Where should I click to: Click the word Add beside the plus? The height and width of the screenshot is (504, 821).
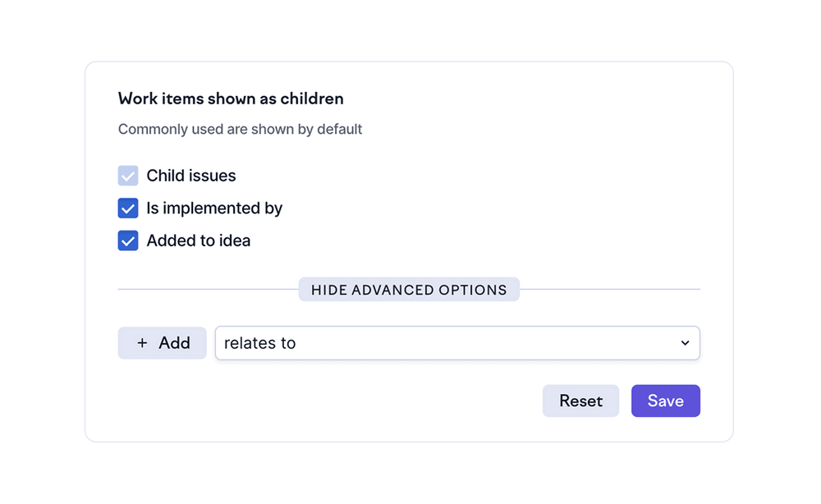point(174,343)
